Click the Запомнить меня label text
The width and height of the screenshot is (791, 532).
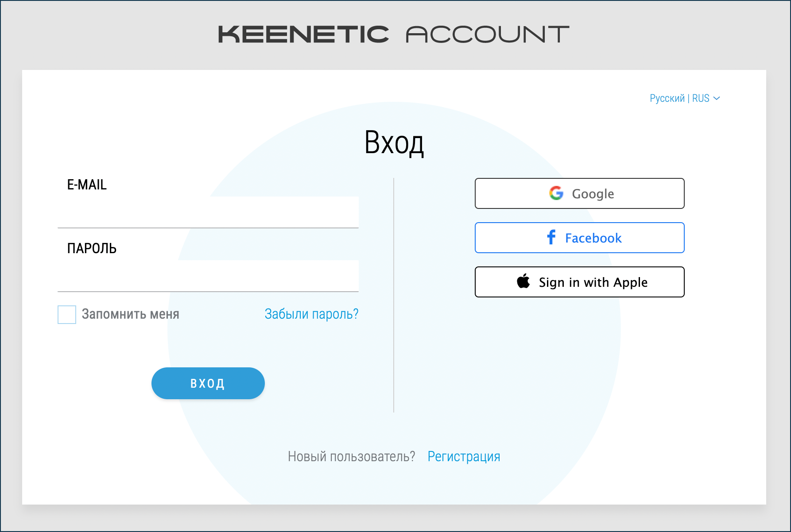pyautogui.click(x=131, y=314)
